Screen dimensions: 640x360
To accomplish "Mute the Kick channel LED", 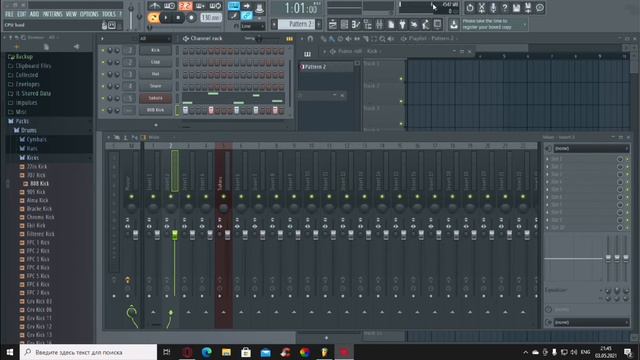I will click(103, 50).
